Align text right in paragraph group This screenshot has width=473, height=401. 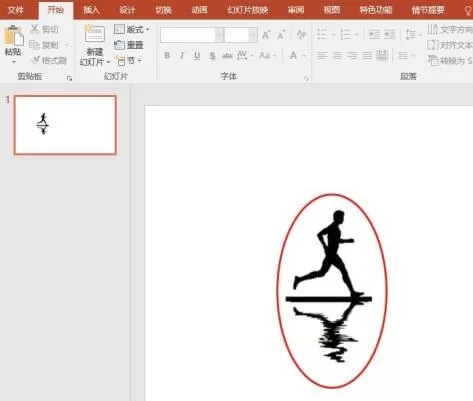352,56
